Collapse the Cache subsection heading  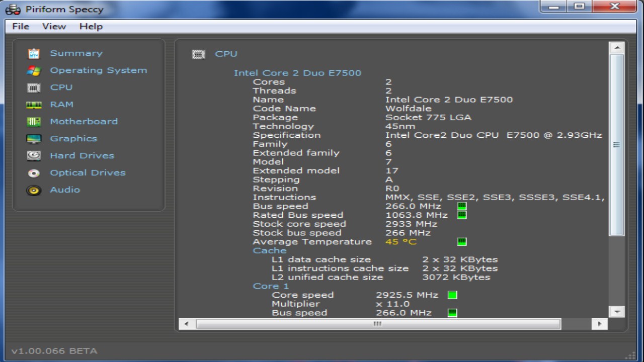tap(270, 250)
